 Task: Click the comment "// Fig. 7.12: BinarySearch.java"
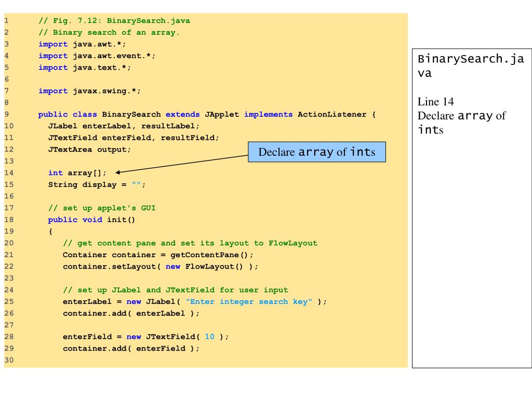coord(114,21)
